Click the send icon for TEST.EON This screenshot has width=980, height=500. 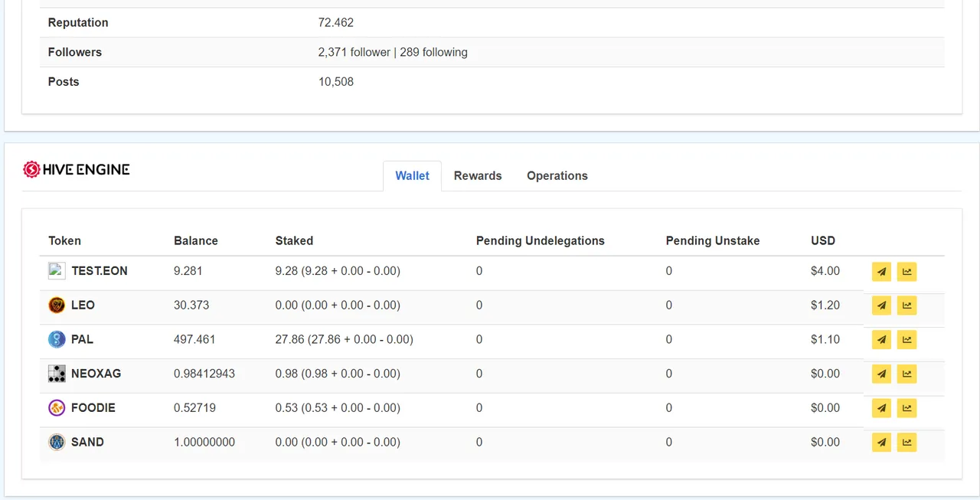[881, 272]
